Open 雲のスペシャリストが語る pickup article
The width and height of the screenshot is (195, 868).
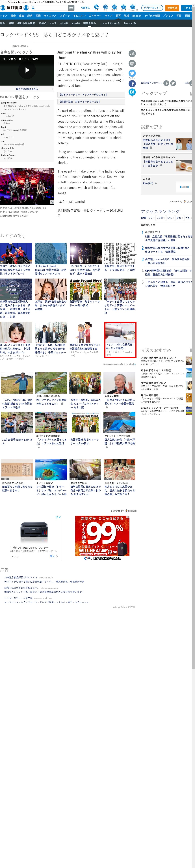[166, 112]
